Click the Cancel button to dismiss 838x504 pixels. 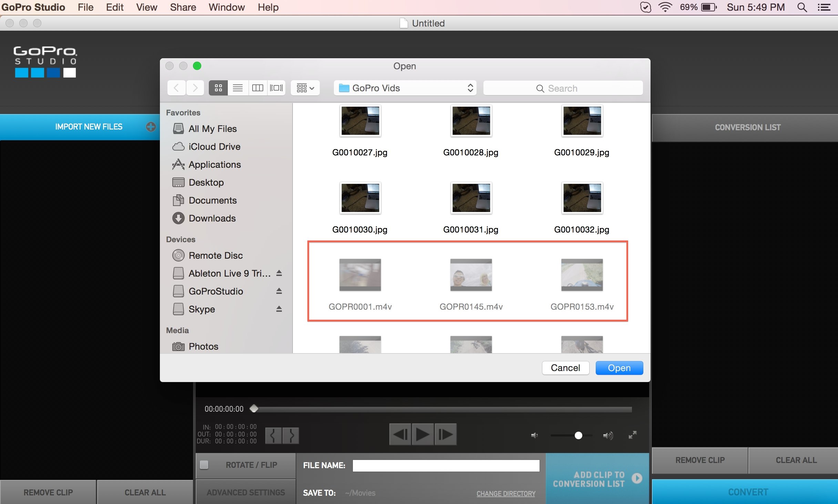(565, 367)
